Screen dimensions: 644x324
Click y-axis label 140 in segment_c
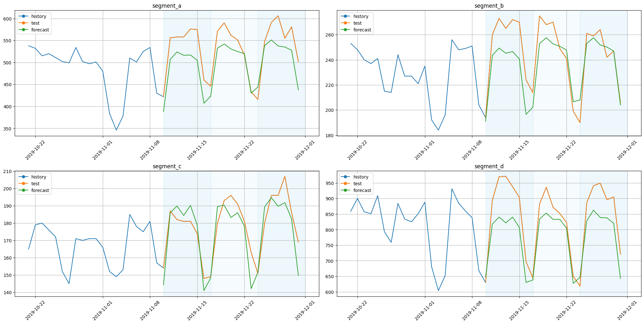coord(8,292)
